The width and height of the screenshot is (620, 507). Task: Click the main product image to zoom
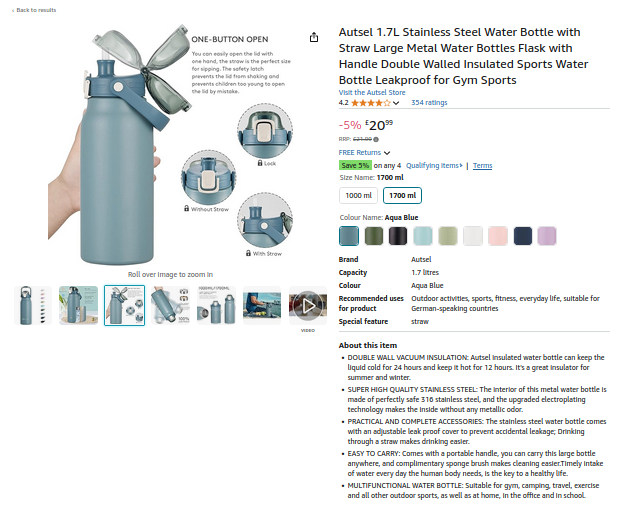click(170, 150)
